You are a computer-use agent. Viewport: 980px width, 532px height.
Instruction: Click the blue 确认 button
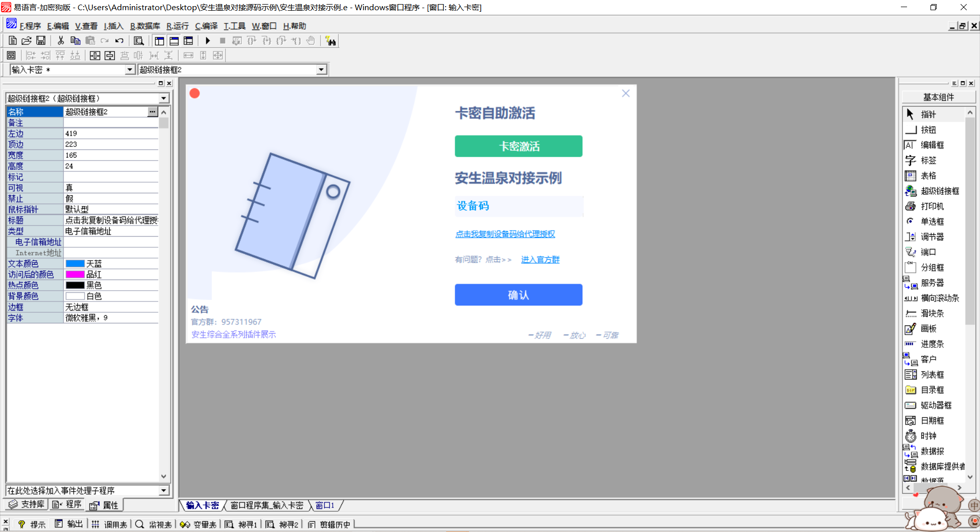click(x=518, y=295)
